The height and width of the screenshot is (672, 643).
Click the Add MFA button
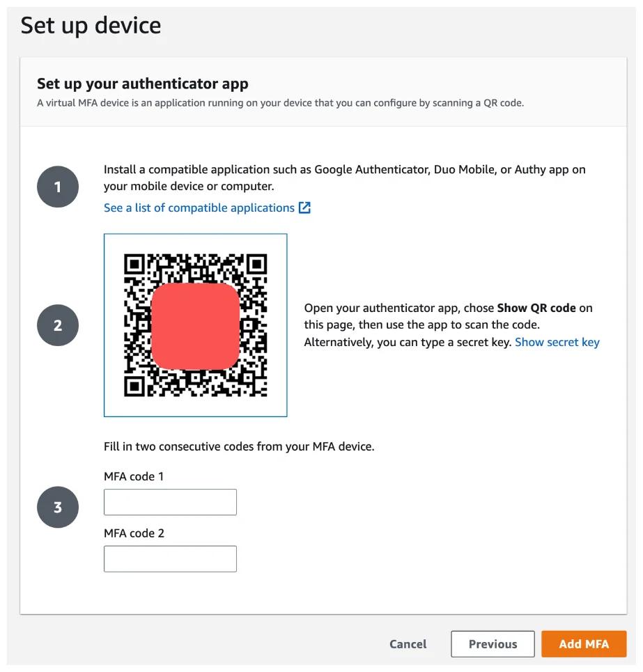click(584, 643)
